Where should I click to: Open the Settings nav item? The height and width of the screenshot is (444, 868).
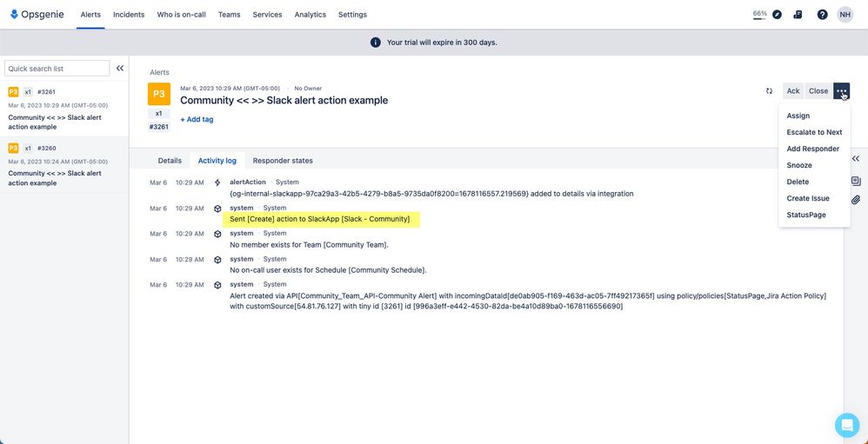coord(352,15)
